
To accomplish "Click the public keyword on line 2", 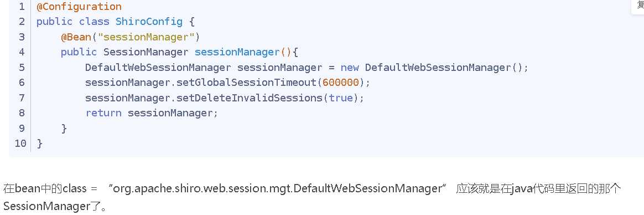I will click(55, 22).
